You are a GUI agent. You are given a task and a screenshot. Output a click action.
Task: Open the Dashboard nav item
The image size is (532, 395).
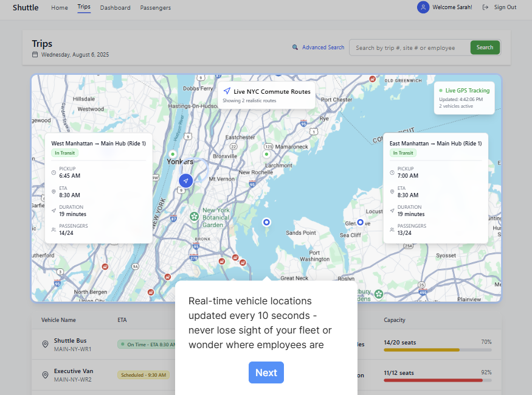click(x=115, y=7)
